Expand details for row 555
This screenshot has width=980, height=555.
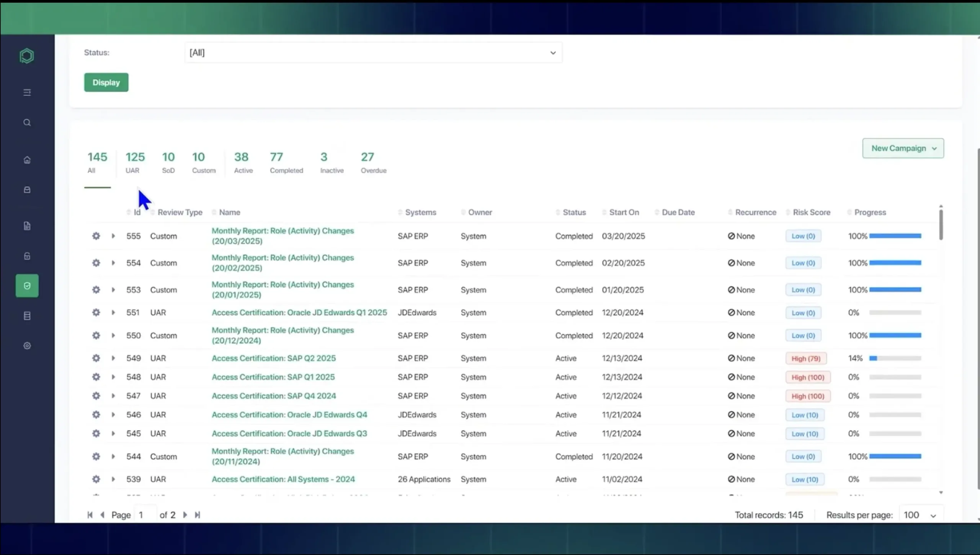[113, 236]
